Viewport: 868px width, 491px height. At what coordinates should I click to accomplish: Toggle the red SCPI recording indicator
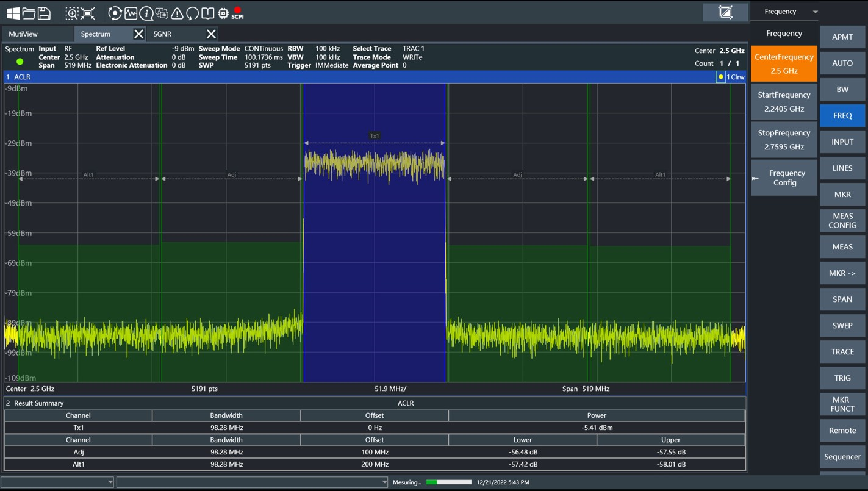pos(237,13)
